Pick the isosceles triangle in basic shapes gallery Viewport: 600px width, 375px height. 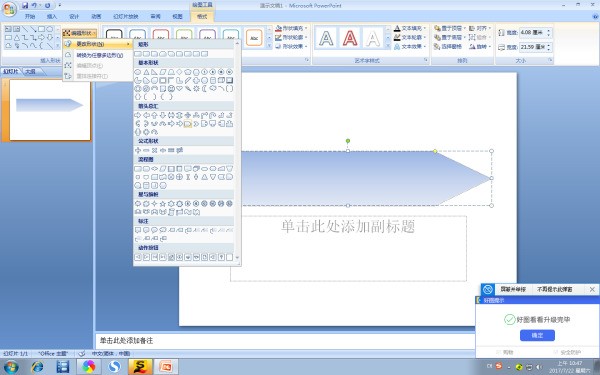pyautogui.click(x=146, y=72)
